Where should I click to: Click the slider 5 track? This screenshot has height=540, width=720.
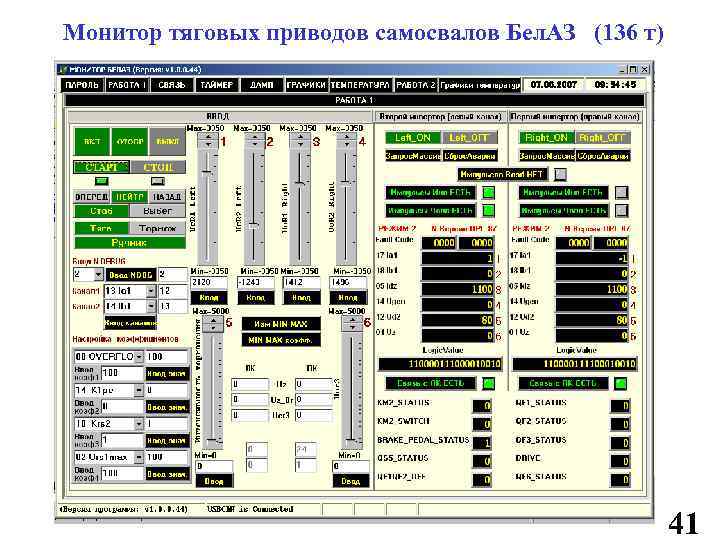click(x=213, y=390)
